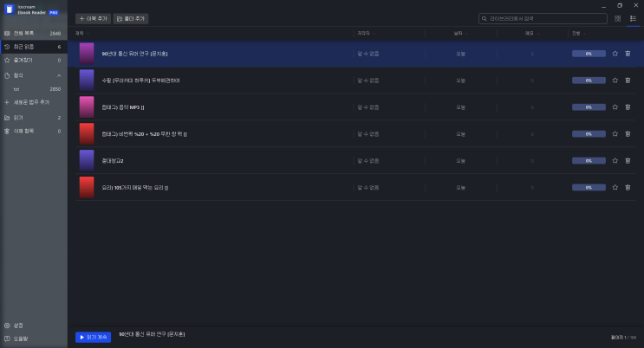Open the 즐겨찾기 favorites section
The width and height of the screenshot is (644, 348).
33,61
